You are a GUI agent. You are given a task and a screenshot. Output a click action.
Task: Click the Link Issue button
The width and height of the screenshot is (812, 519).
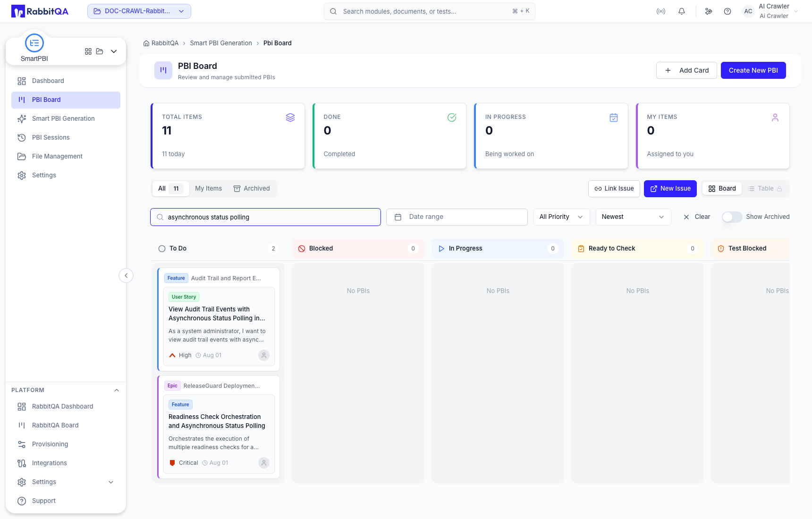pyautogui.click(x=614, y=189)
